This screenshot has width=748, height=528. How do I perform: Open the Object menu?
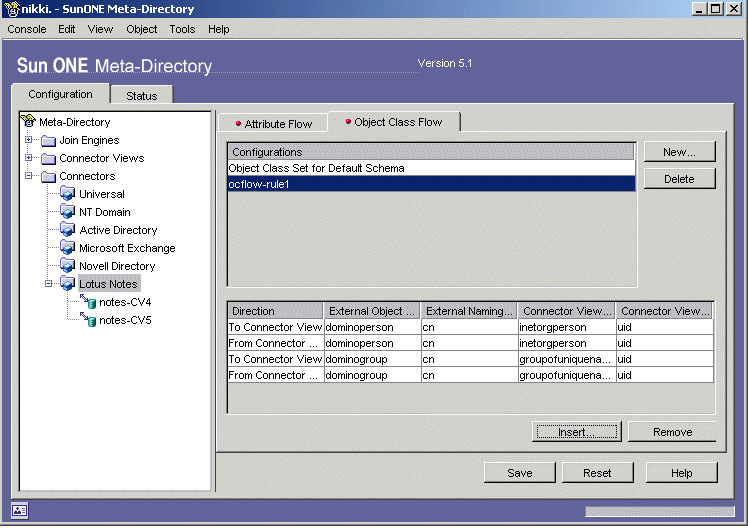(x=142, y=29)
